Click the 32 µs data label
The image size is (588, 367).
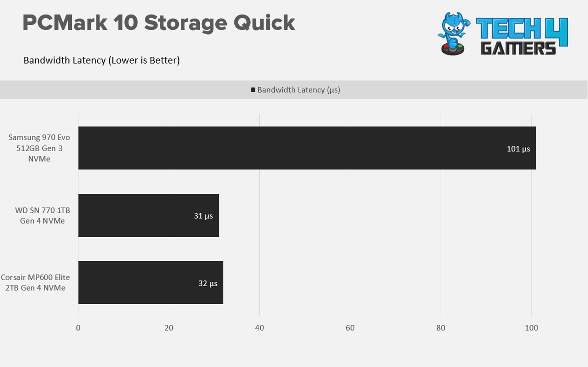click(208, 283)
